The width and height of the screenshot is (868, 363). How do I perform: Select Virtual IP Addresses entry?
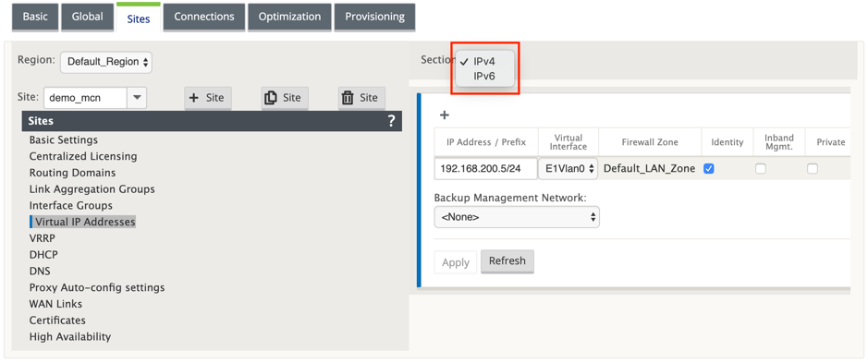(83, 222)
